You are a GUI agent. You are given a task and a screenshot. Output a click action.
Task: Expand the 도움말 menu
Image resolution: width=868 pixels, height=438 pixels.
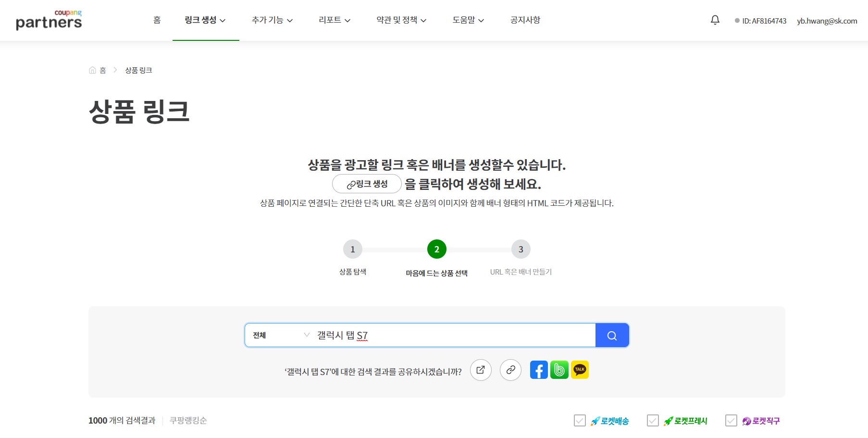pos(468,20)
